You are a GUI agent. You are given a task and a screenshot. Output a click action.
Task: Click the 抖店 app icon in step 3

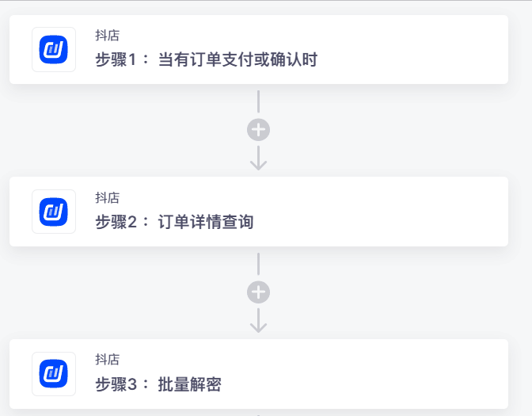coord(54,374)
